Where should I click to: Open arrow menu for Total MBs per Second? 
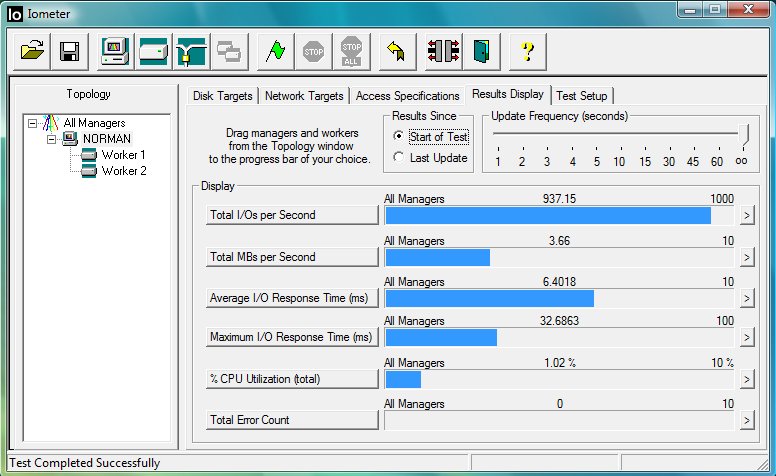click(747, 257)
